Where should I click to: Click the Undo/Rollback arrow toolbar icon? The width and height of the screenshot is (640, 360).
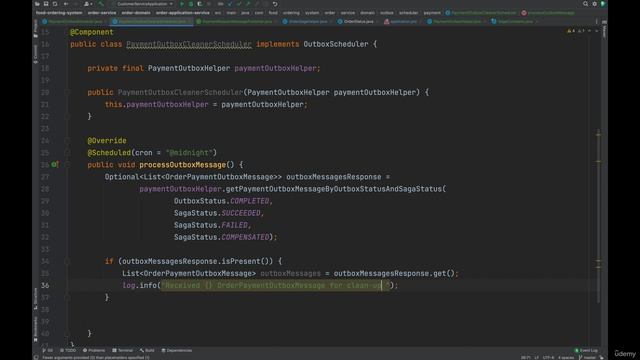point(275,4)
